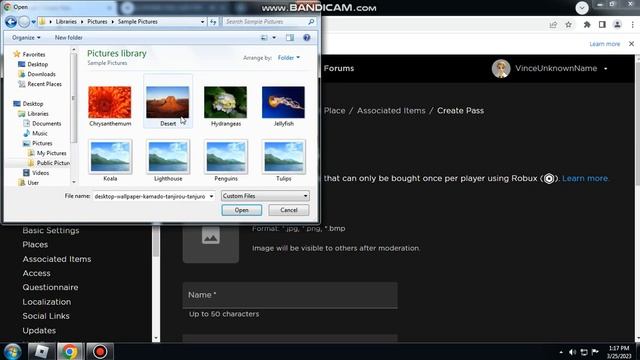Share this page icon in Chrome
The image size is (640, 360).
[553, 25]
